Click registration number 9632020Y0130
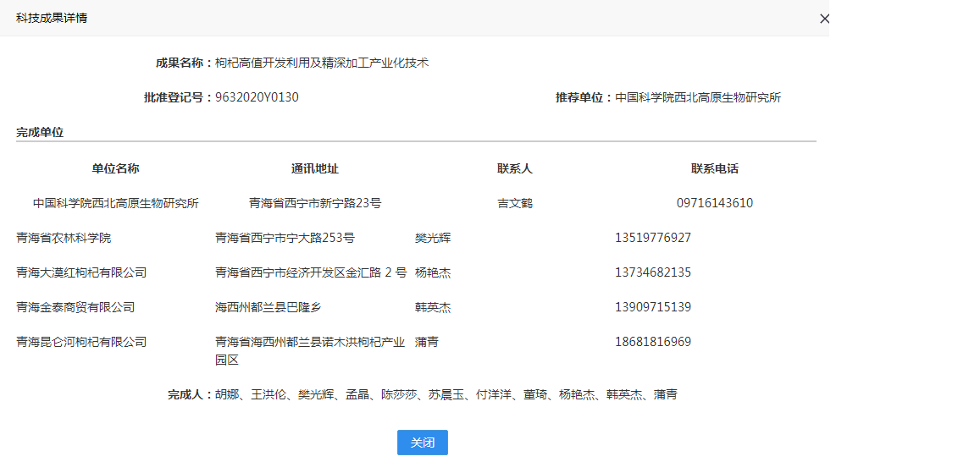980x462 pixels. (x=257, y=97)
